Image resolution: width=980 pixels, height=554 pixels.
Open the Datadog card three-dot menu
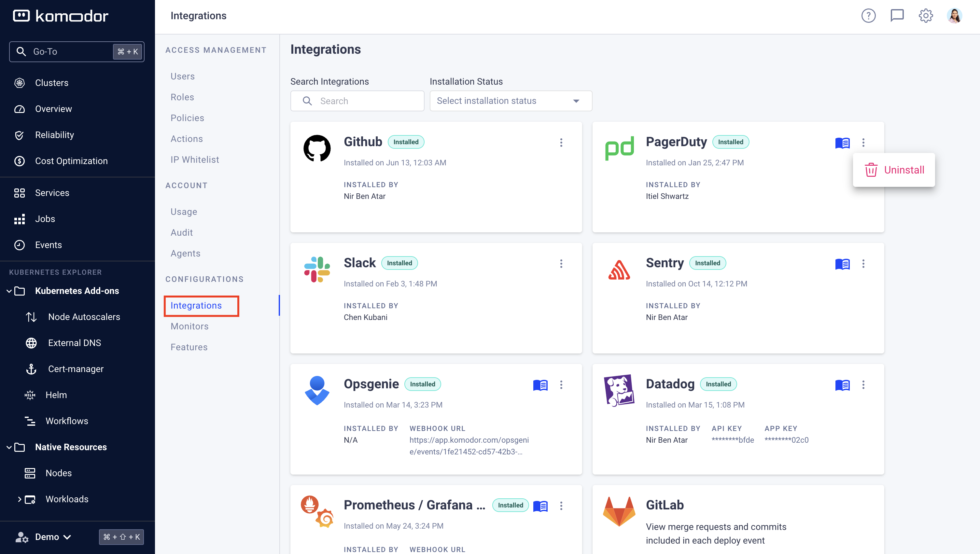click(863, 385)
